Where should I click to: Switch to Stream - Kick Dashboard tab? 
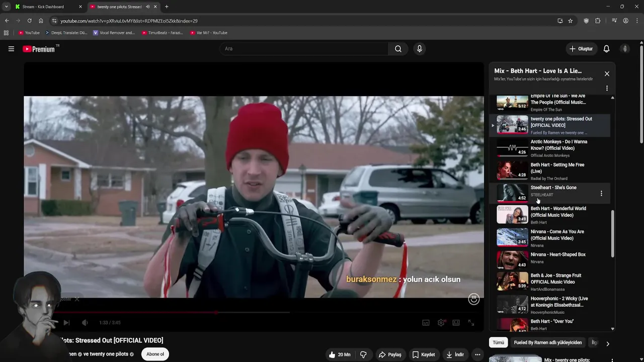click(43, 7)
